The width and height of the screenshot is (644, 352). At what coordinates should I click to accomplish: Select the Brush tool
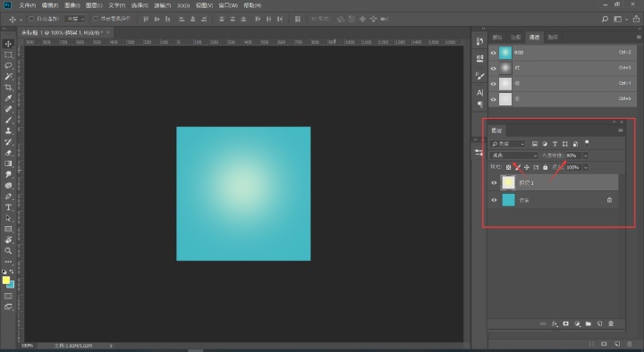click(x=8, y=120)
